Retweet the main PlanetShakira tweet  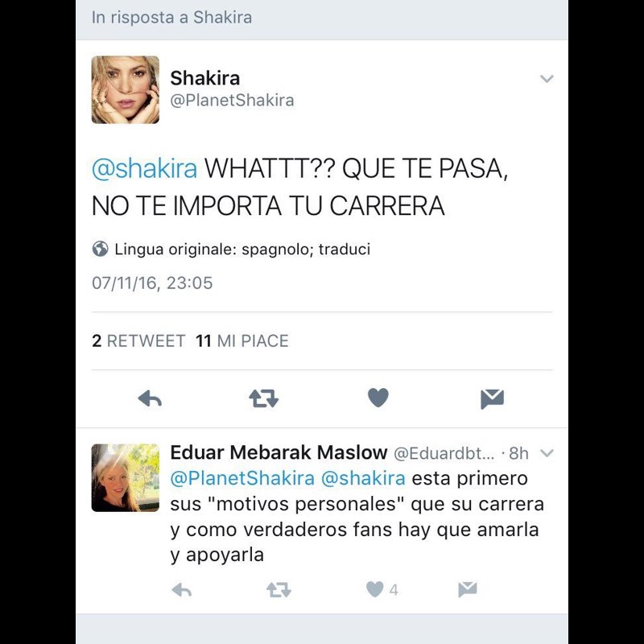(x=264, y=398)
